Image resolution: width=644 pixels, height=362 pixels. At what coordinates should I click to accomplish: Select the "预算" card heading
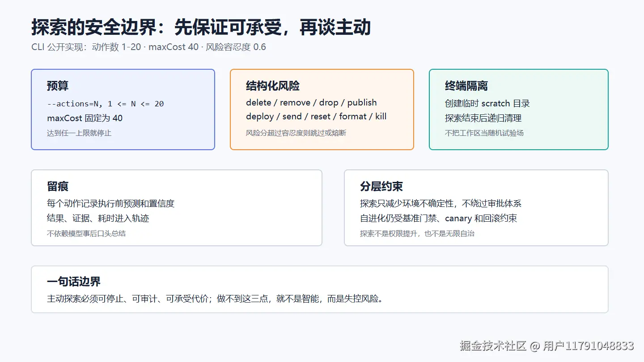(58, 86)
